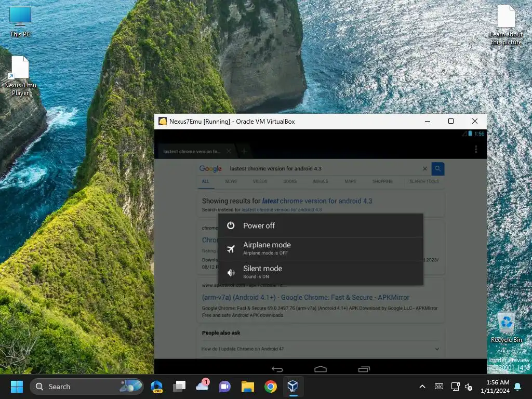Click the muted volume tray icon
The height and width of the screenshot is (399, 532).
click(469, 387)
